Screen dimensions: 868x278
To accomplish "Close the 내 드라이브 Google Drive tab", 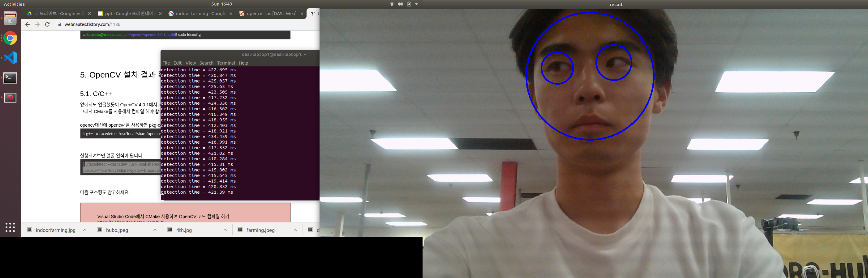I will tap(89, 14).
